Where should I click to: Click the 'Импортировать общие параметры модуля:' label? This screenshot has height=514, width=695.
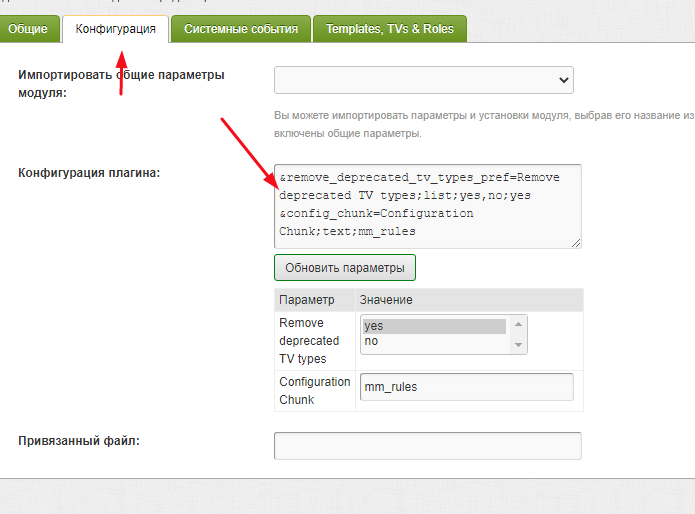tap(121, 84)
